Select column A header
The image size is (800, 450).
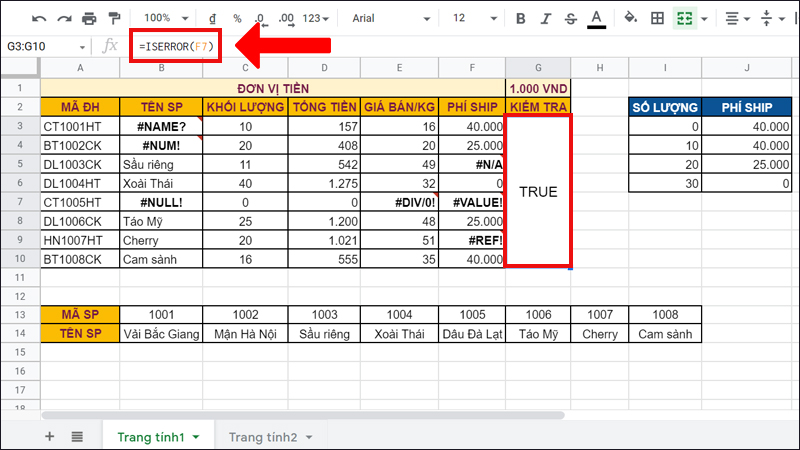pos(80,68)
